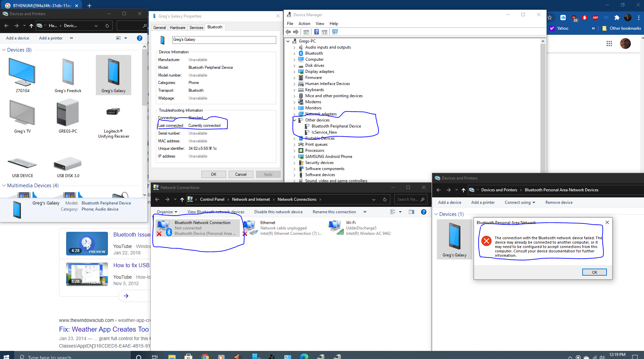The image size is (644, 359).
Task: Collapse Other devices in Device Manager
Action: [294, 120]
